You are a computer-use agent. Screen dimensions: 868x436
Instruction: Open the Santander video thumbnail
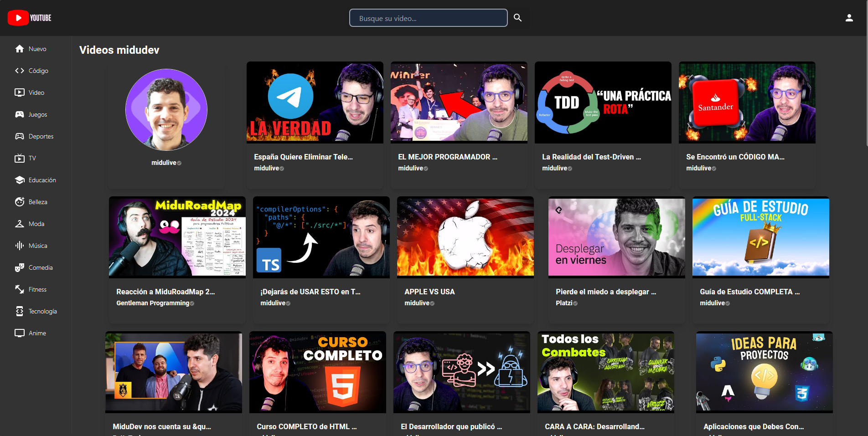[x=747, y=103]
